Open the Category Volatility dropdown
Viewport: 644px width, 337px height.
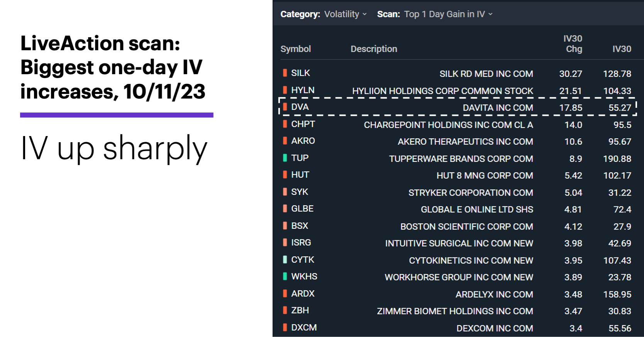point(345,14)
